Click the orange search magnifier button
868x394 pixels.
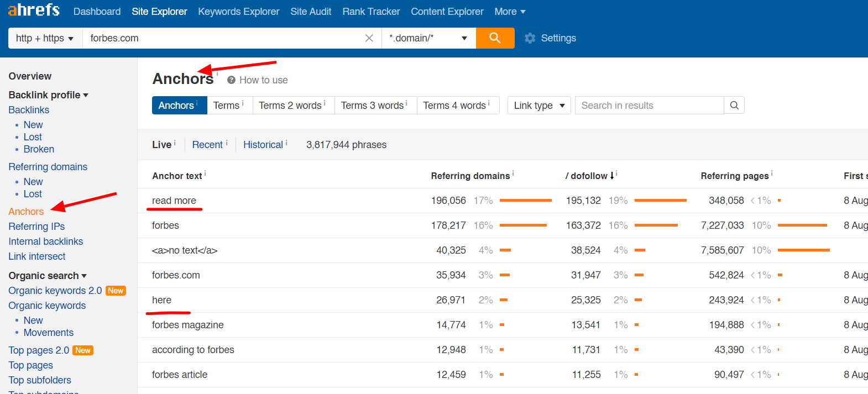[x=495, y=38]
